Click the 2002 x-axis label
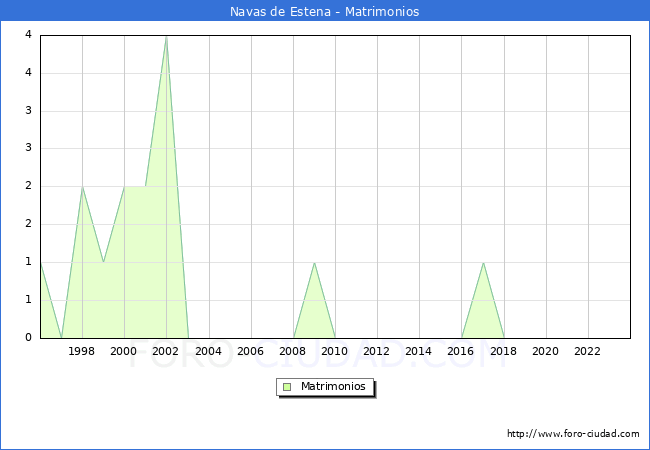 pyautogui.click(x=165, y=351)
